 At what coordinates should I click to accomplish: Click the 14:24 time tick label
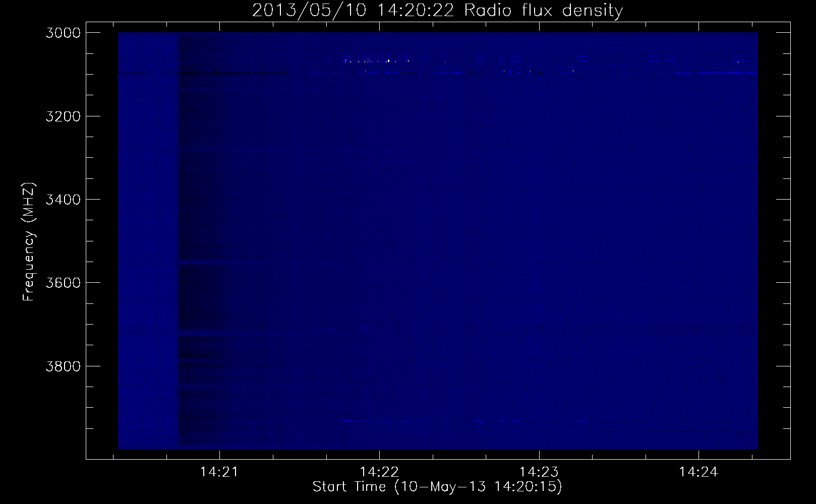698,472
